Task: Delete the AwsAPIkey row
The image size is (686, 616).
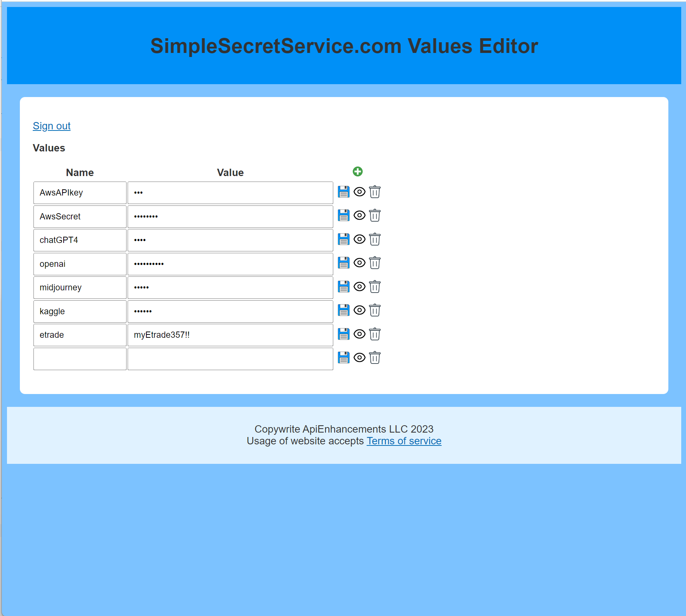Action: click(x=375, y=192)
